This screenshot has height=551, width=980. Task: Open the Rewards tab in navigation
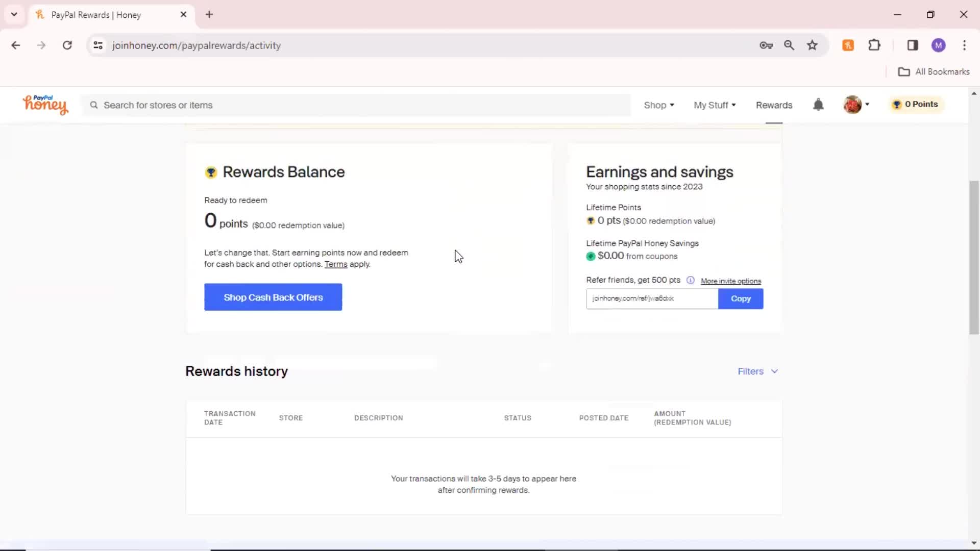[774, 105]
